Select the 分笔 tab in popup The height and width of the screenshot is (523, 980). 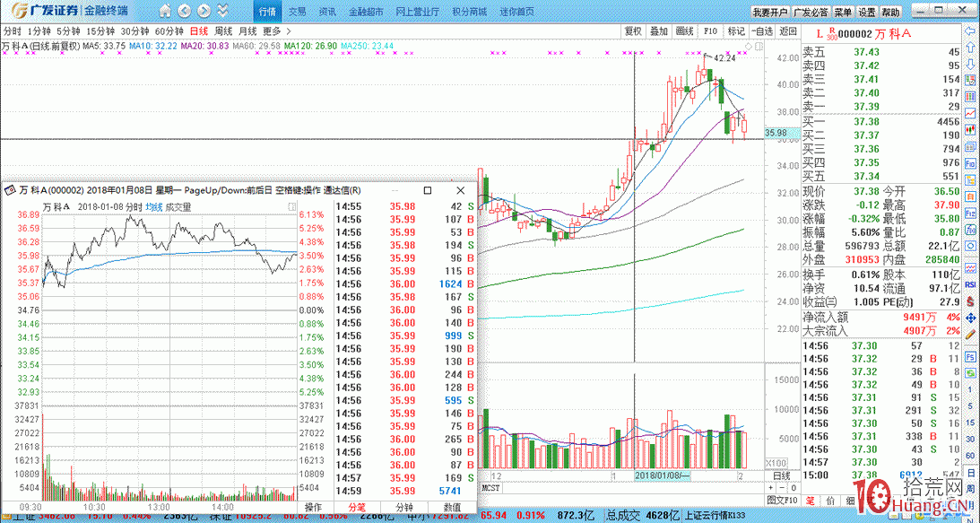tap(356, 508)
